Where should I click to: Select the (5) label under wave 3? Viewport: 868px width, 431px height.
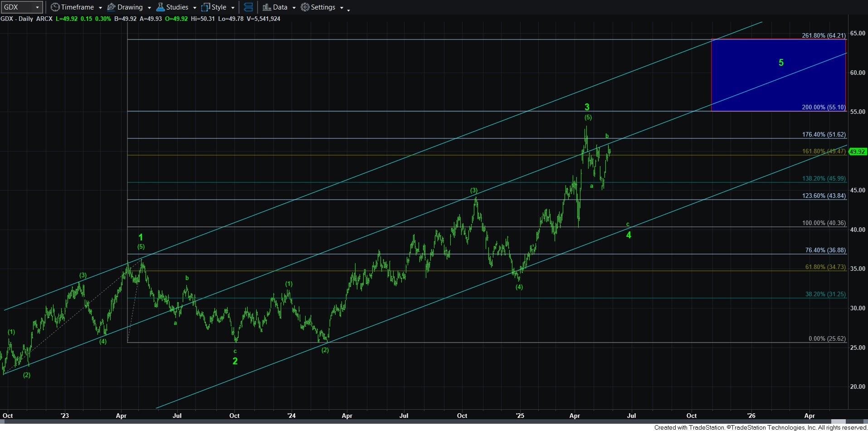(588, 117)
